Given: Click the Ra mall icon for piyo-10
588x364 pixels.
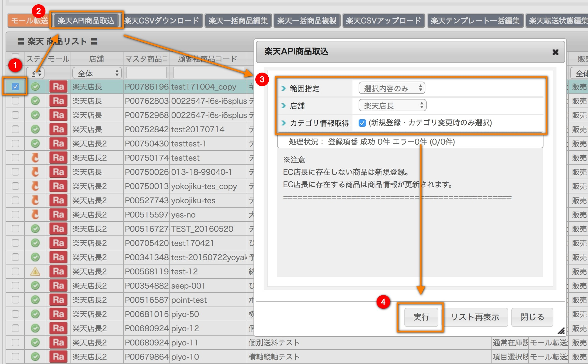Looking at the screenshot, I should point(58,357).
